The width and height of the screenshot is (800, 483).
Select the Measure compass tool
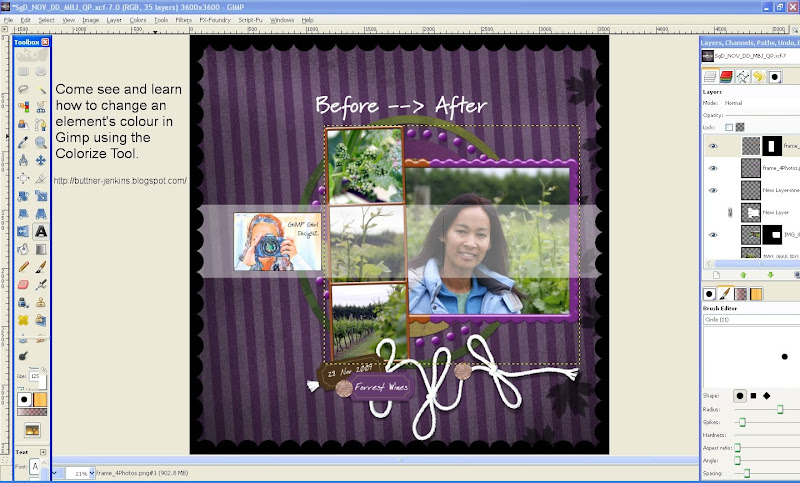click(23, 160)
